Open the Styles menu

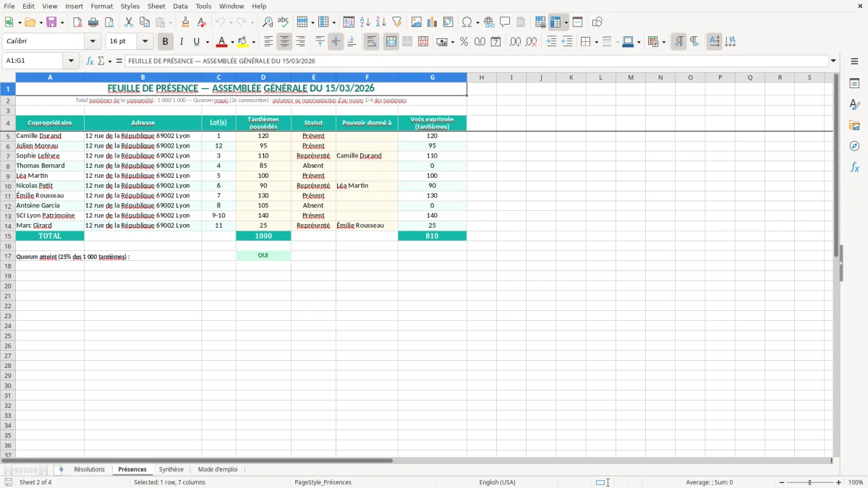pos(130,6)
